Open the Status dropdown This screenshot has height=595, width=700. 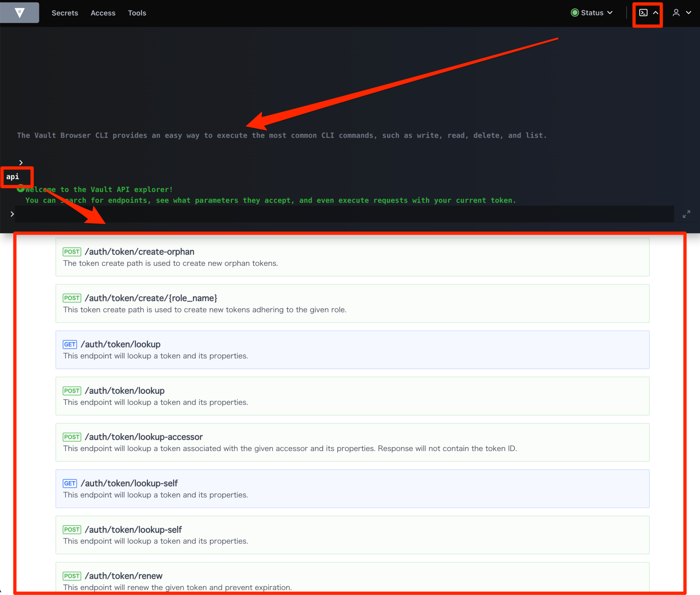point(592,13)
